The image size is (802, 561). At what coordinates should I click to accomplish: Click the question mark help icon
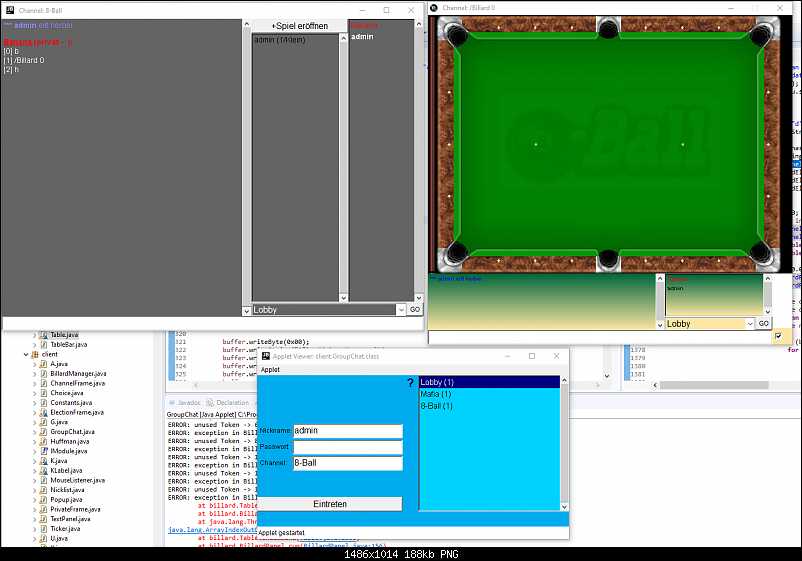click(x=410, y=383)
